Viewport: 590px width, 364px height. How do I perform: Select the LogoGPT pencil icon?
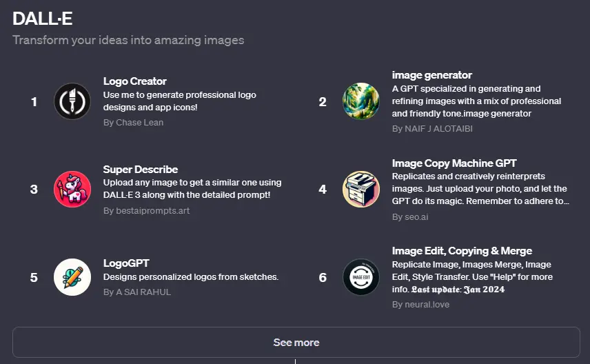pos(72,277)
